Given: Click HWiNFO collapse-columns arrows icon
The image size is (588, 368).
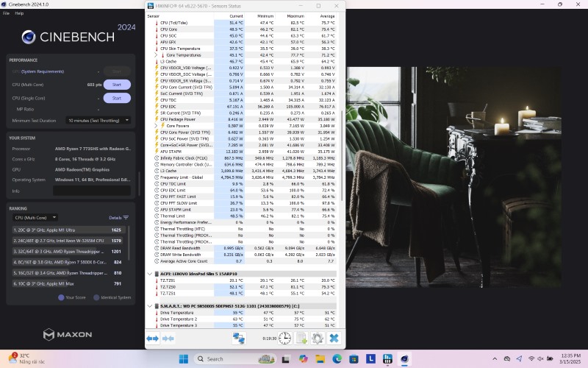Looking at the screenshot, I should click(x=168, y=339).
